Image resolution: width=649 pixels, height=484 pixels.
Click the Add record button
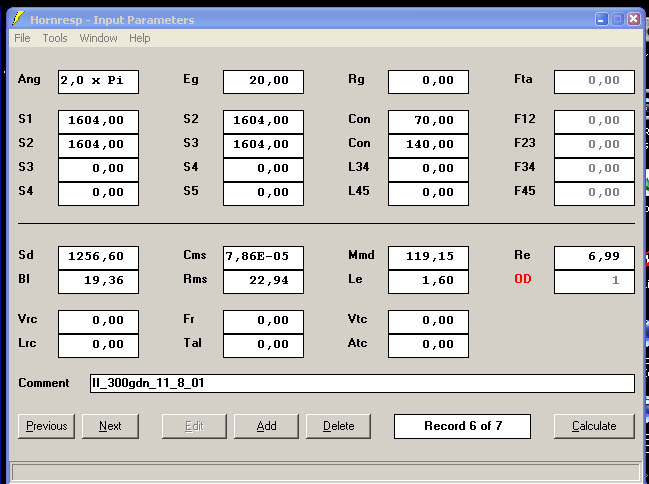click(266, 426)
